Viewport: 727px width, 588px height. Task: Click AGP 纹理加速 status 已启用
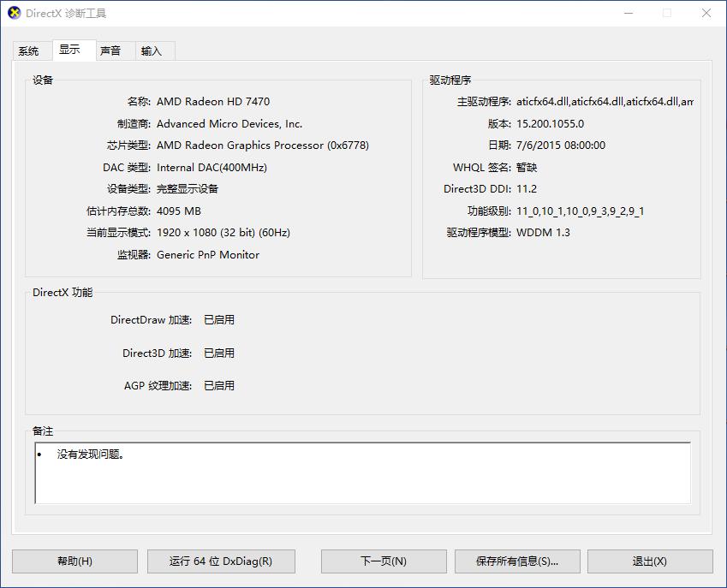219,385
